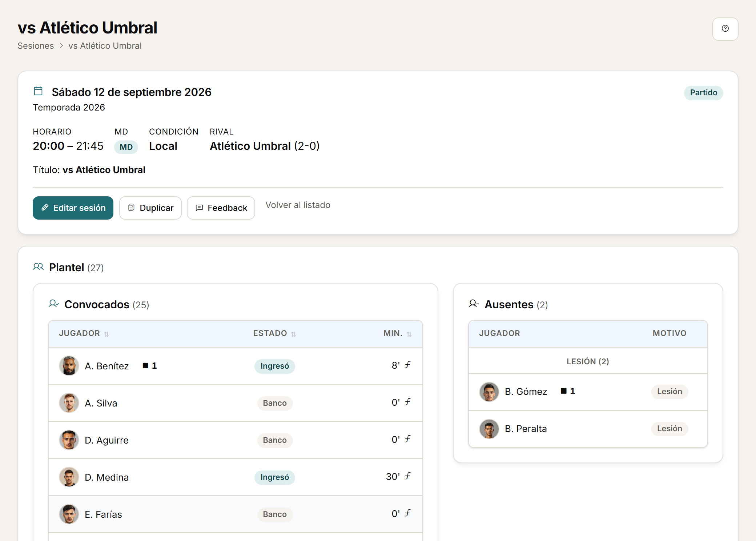The image size is (756, 541).
Task: Go back via Volver al listado
Action: click(x=298, y=205)
